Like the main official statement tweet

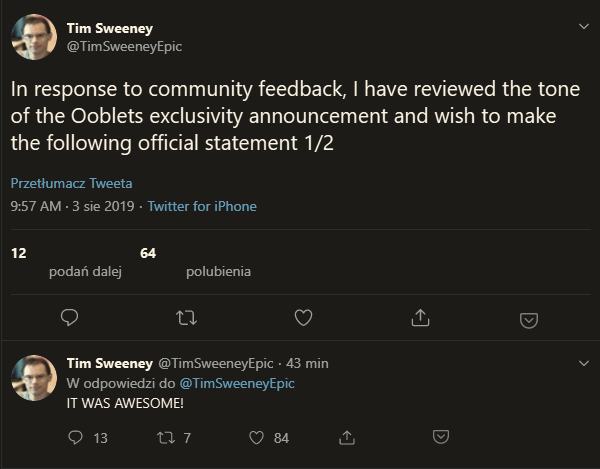[304, 318]
